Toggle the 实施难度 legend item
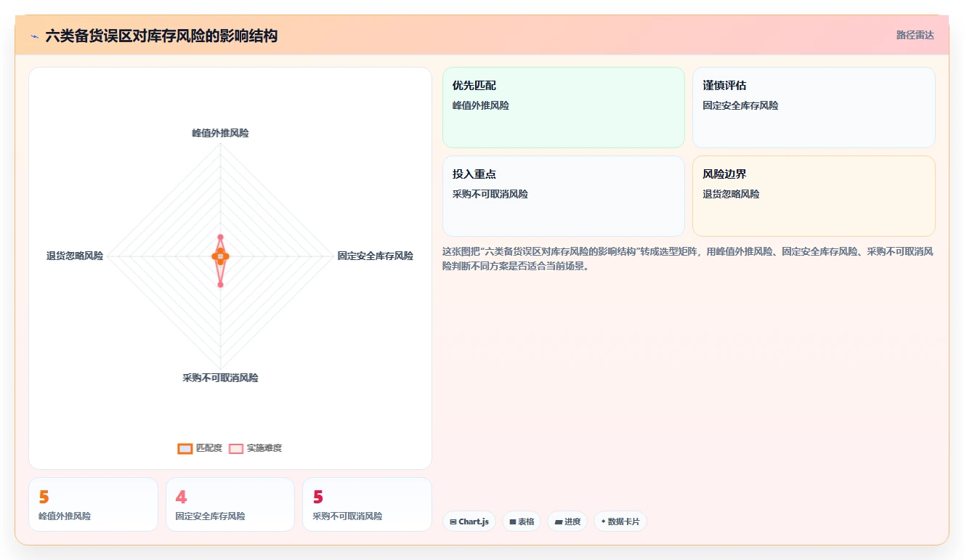The width and height of the screenshot is (964, 560). coord(255,448)
